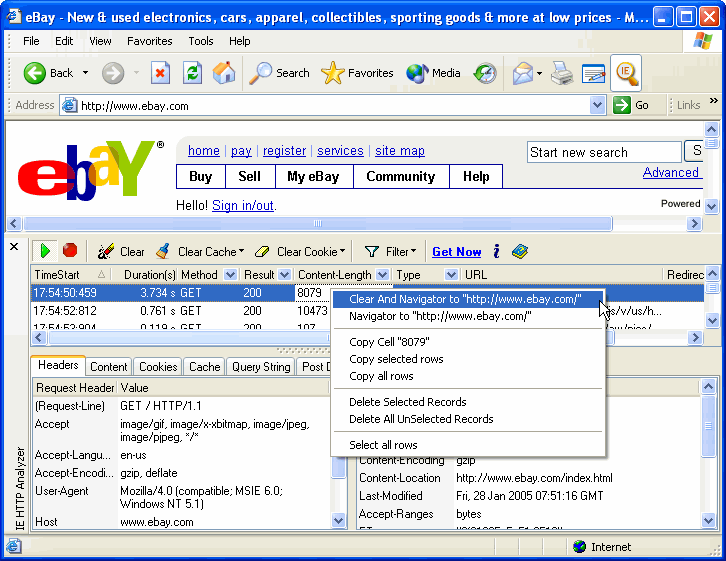This screenshot has height=561, width=726.
Task: Close the IE HTTP Analyzer panel with X
Action: coord(14,247)
